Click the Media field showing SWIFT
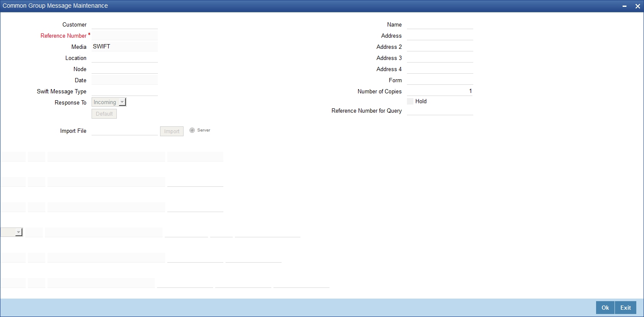 [125, 47]
